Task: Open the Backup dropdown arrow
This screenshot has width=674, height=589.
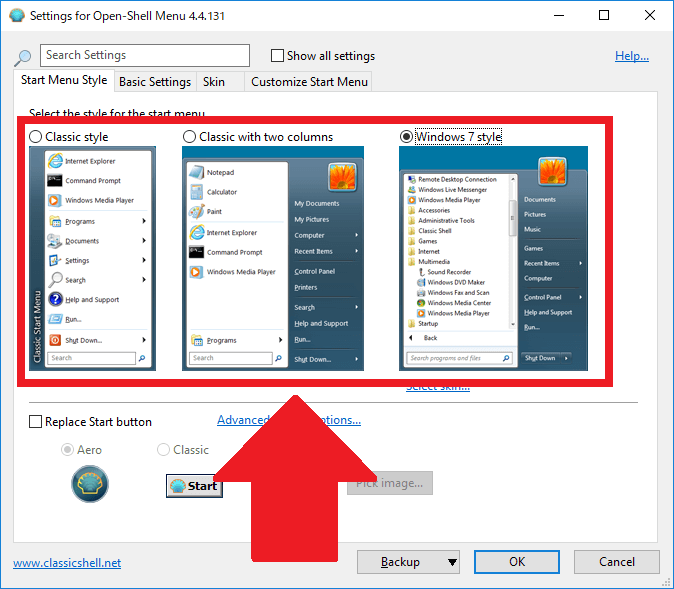Action: click(x=452, y=562)
